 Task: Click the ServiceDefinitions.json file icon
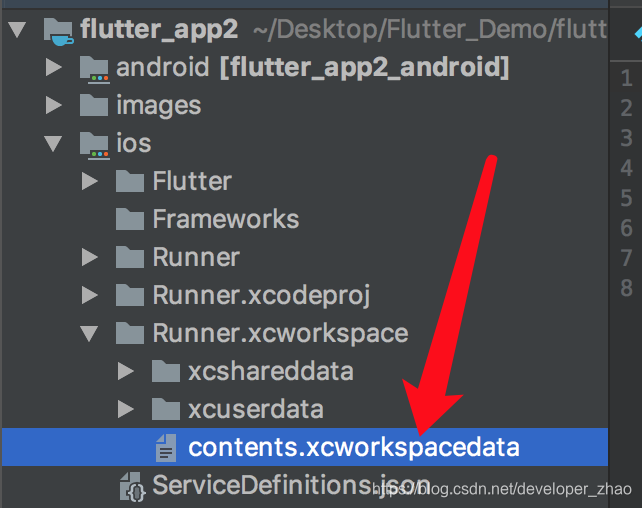click(x=132, y=487)
